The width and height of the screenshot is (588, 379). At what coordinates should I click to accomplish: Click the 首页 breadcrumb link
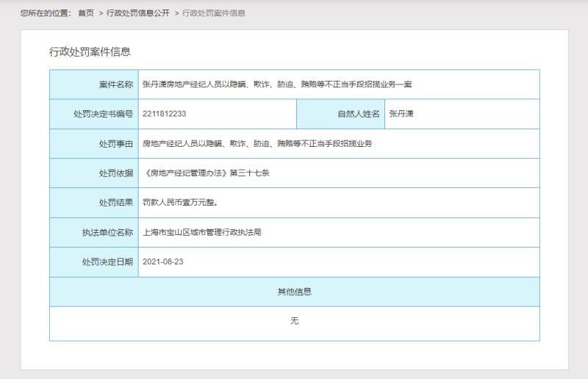86,13
